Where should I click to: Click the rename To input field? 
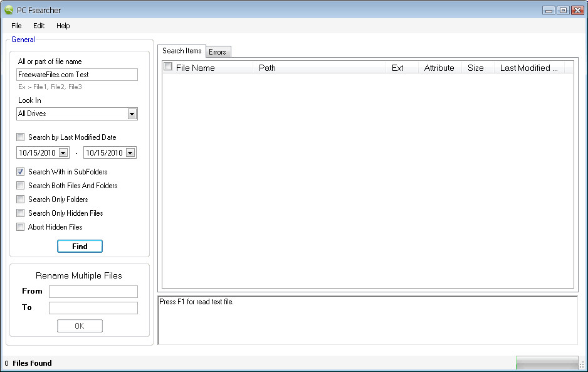tap(93, 308)
